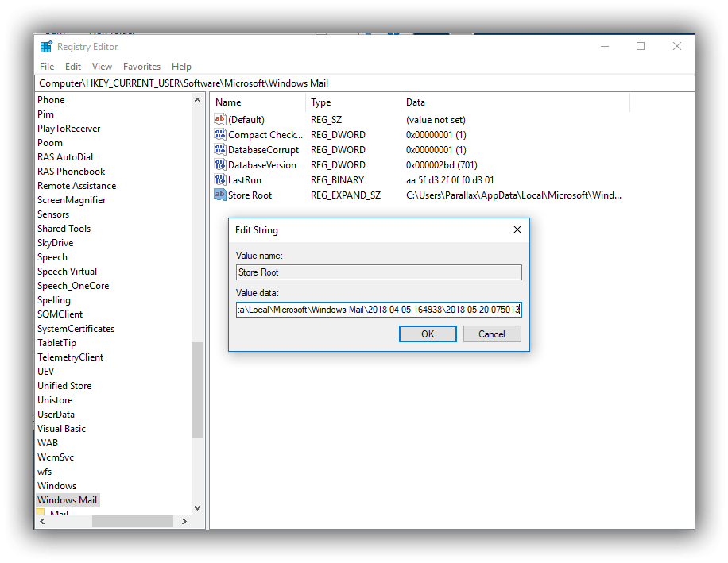Open the Help menu
The height and width of the screenshot is (563, 728).
(x=181, y=67)
